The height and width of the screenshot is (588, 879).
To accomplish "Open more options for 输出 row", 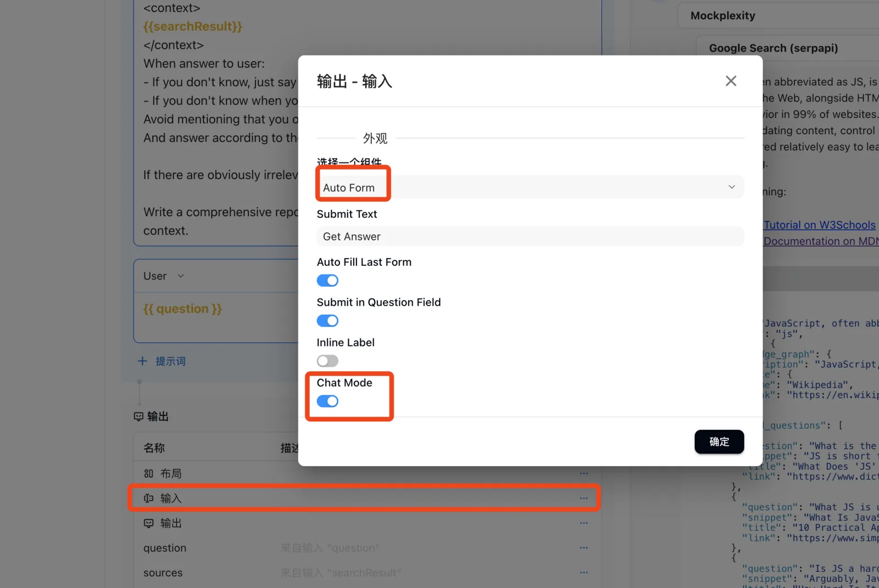I will click(x=583, y=523).
